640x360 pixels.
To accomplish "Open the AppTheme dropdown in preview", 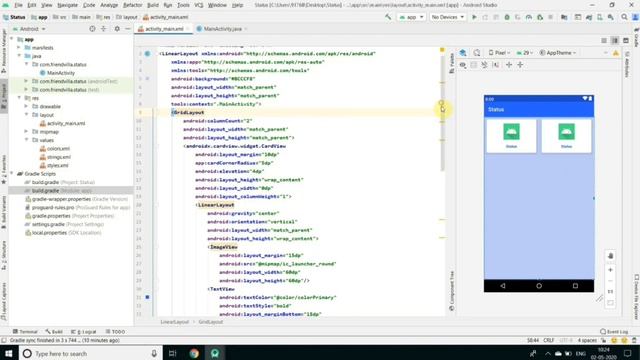I will pos(558,53).
